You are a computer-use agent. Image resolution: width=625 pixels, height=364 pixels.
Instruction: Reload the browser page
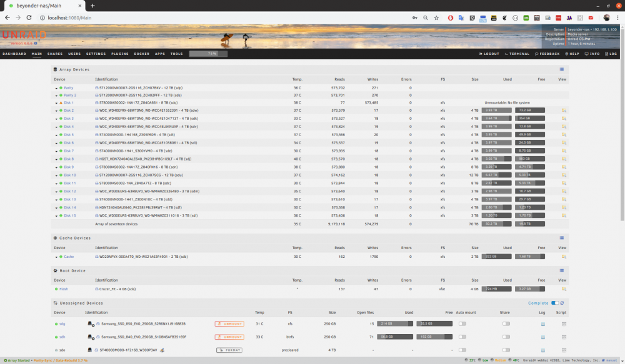(29, 17)
